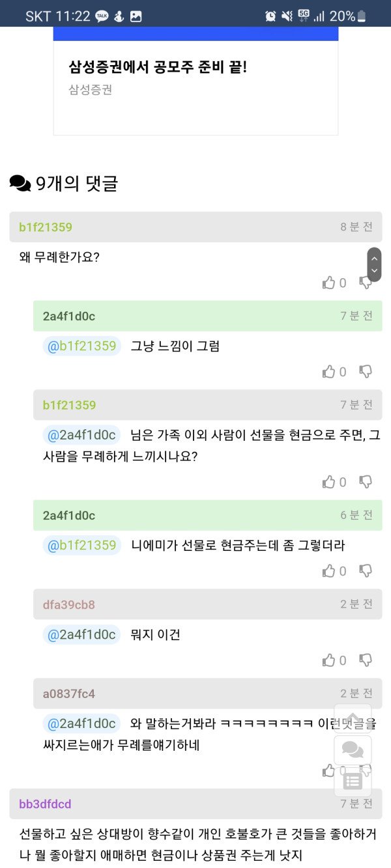Dislike the comment '그냥 느낌이 그럼'
The height and width of the screenshot is (868, 391).
366,371
